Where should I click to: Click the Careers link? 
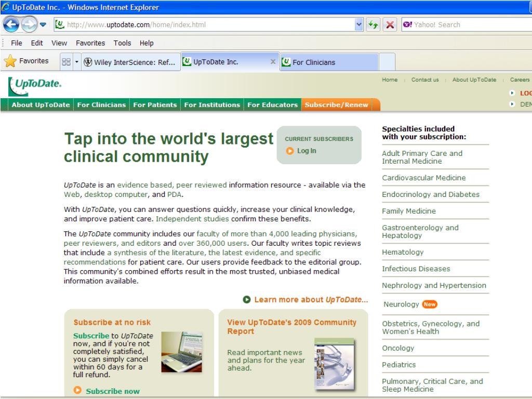[520, 79]
